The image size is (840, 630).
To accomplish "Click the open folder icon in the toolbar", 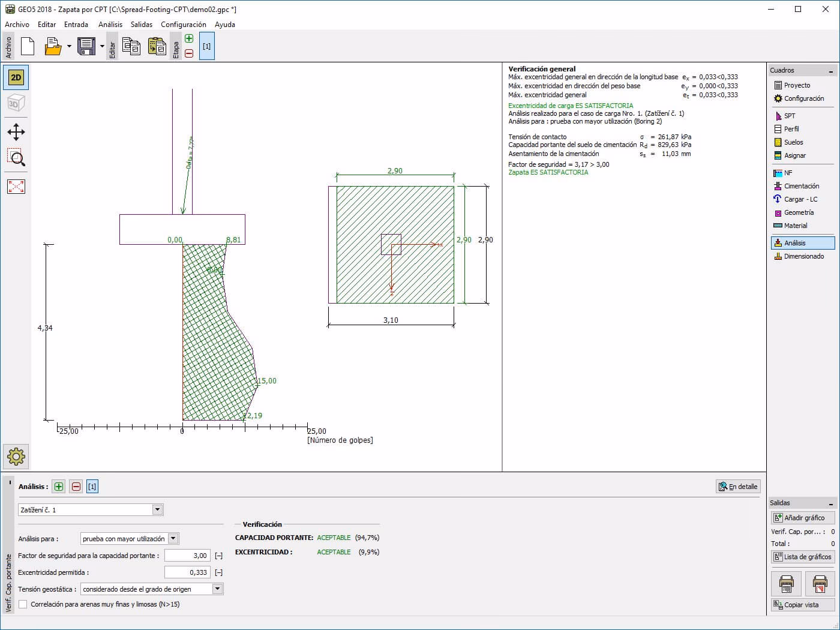I will pyautogui.click(x=53, y=46).
